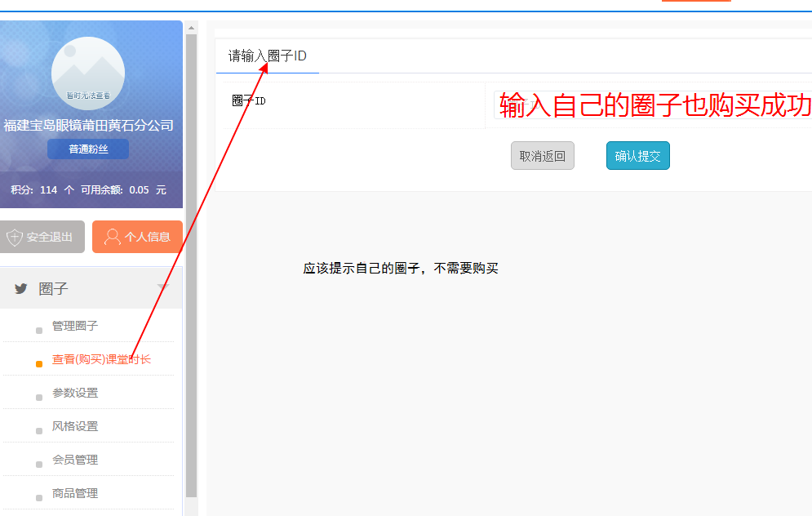This screenshot has height=516, width=812.
Task: Click the gray bullet beside 管理圈子
Action: coord(39,331)
